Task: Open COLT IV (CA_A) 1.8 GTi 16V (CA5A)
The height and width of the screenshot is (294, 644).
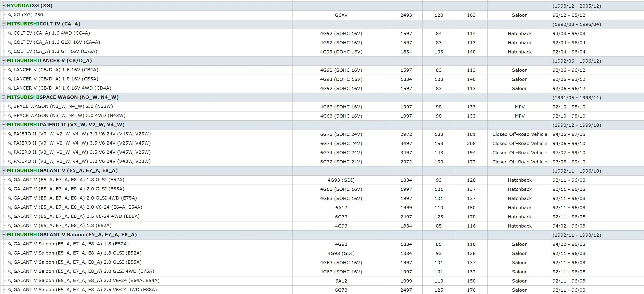Action: click(x=55, y=51)
